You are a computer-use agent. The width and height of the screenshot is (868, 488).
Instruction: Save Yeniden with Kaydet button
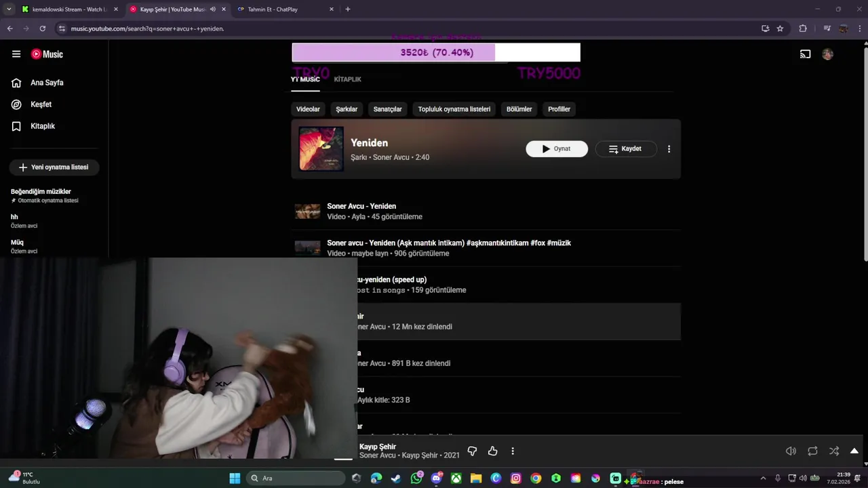point(626,149)
